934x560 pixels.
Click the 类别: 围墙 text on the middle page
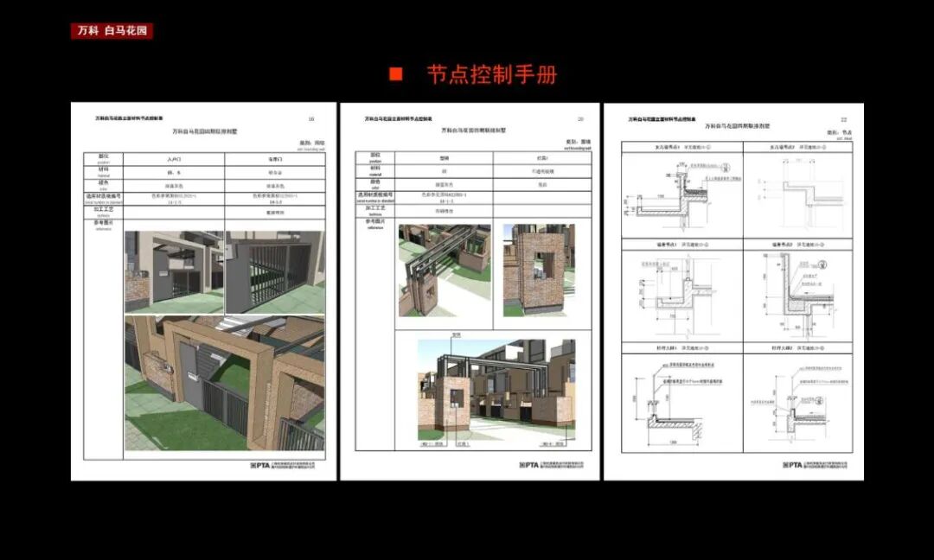point(578,143)
